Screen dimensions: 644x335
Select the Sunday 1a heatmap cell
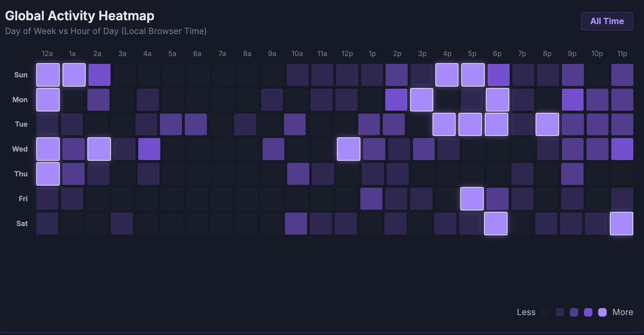point(74,75)
